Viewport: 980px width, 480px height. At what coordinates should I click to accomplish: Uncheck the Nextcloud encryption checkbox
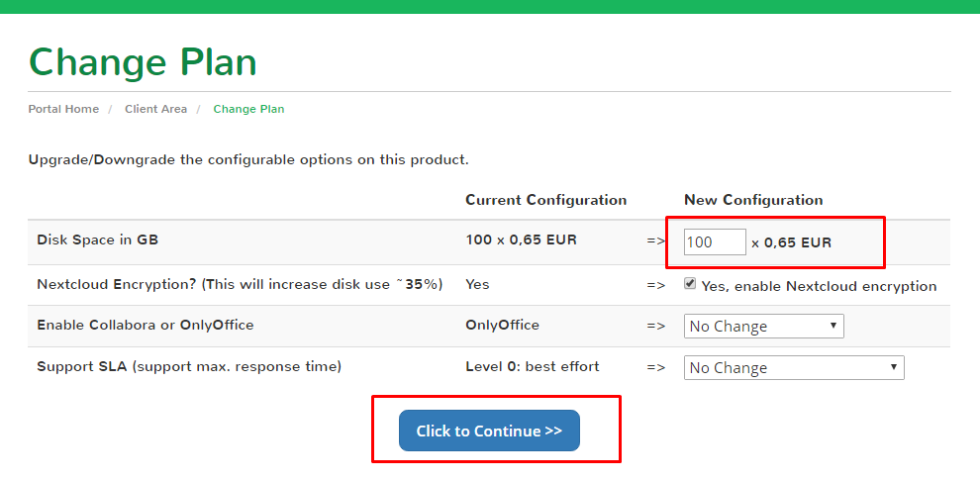(690, 284)
